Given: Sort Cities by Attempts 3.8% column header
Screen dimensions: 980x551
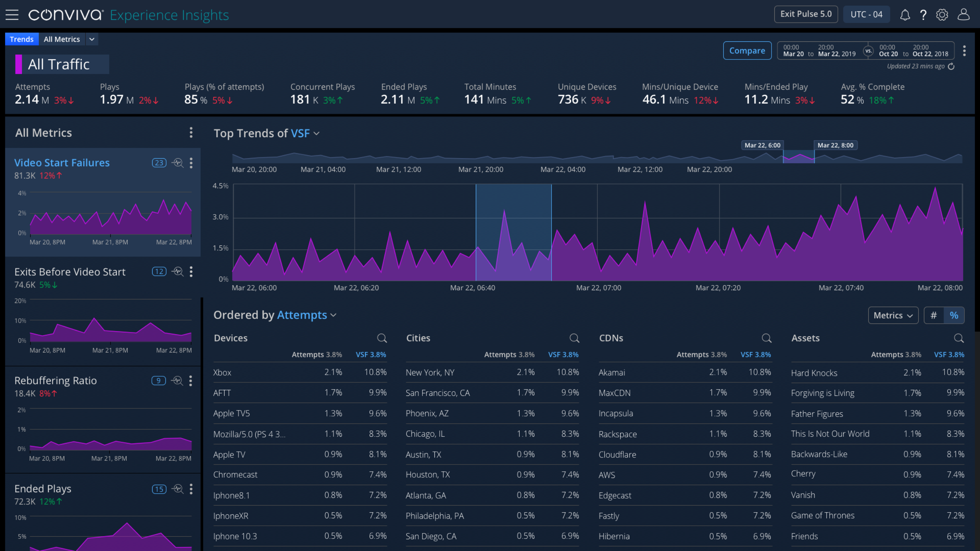Looking at the screenshot, I should tap(509, 354).
